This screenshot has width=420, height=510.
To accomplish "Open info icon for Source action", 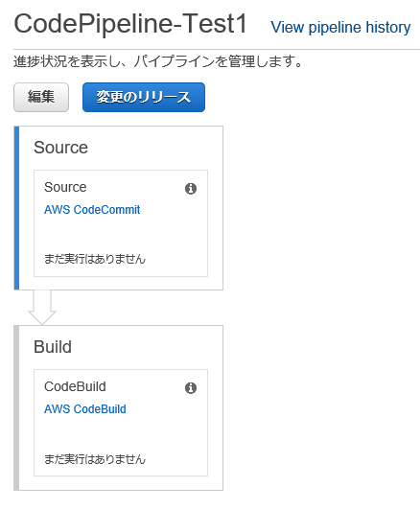I will tap(191, 189).
